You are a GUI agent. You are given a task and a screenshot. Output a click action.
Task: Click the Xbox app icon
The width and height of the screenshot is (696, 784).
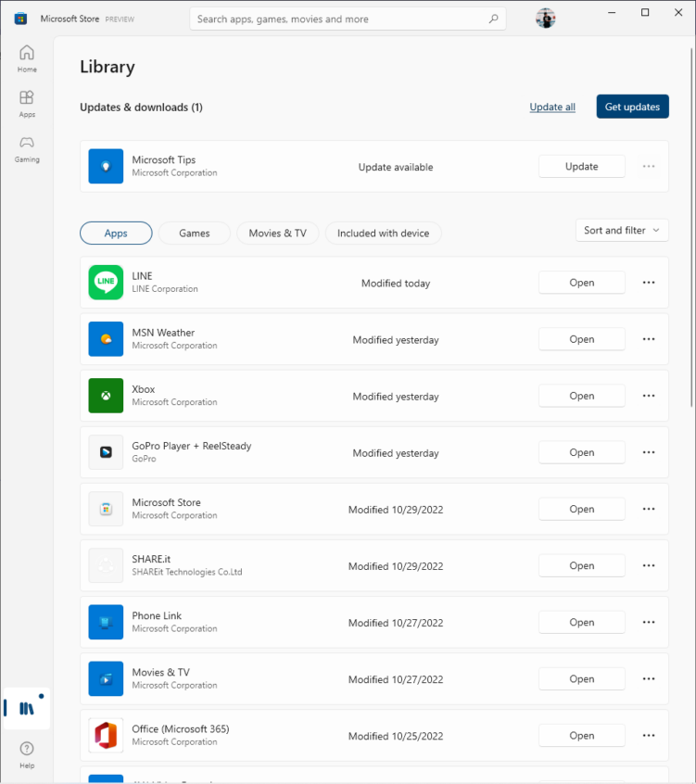tap(106, 396)
